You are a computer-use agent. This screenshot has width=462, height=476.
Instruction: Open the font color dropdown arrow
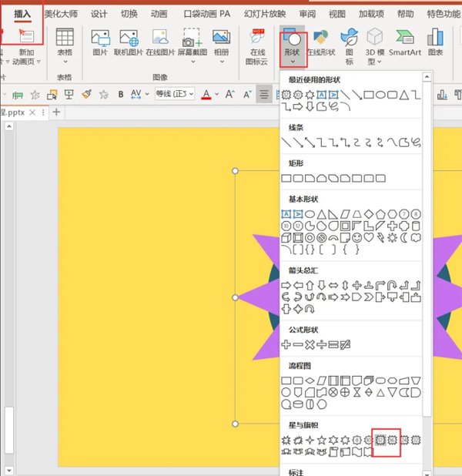coord(216,95)
